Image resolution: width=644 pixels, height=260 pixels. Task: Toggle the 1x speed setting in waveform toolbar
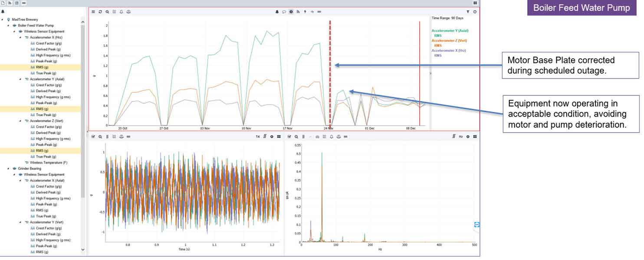(x=258, y=136)
